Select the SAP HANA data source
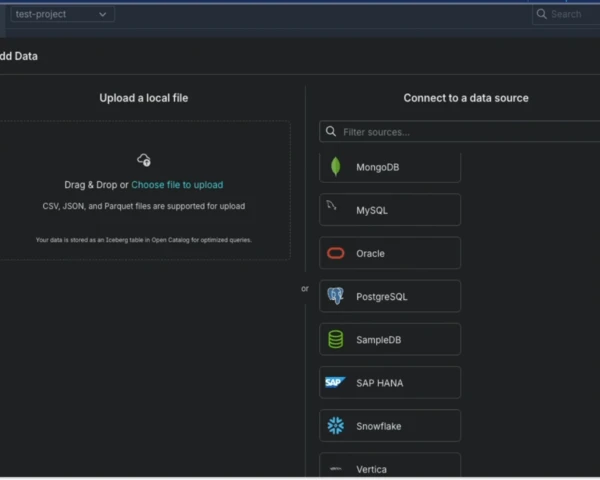 [x=390, y=383]
